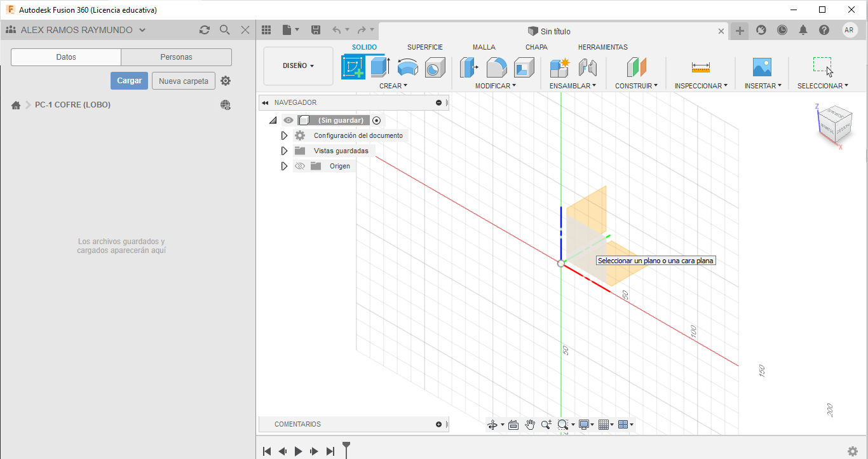This screenshot has width=868, height=459.
Task: Collapse the Sin guardar root node
Action: pyautogui.click(x=273, y=120)
